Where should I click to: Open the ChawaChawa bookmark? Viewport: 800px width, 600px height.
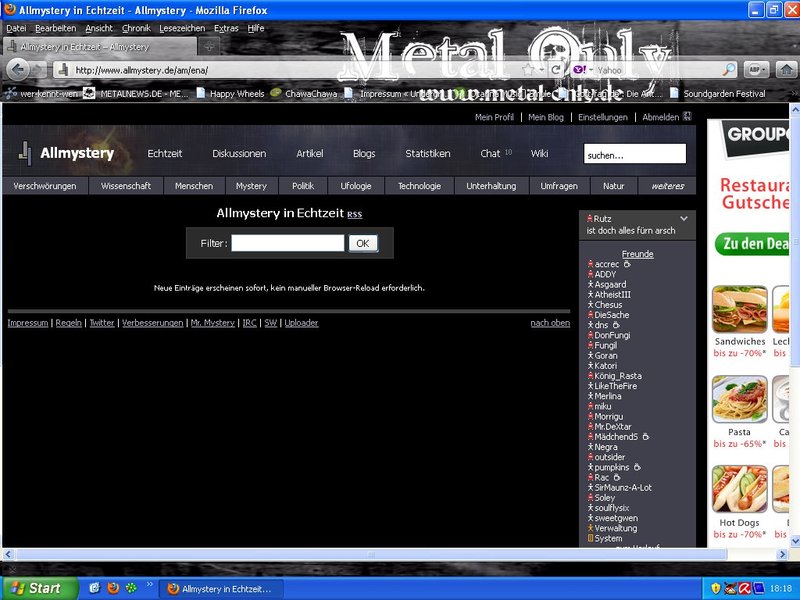tap(304, 93)
